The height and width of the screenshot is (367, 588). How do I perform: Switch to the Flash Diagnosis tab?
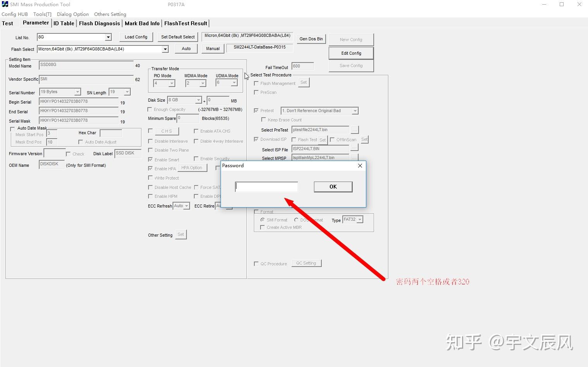click(99, 23)
